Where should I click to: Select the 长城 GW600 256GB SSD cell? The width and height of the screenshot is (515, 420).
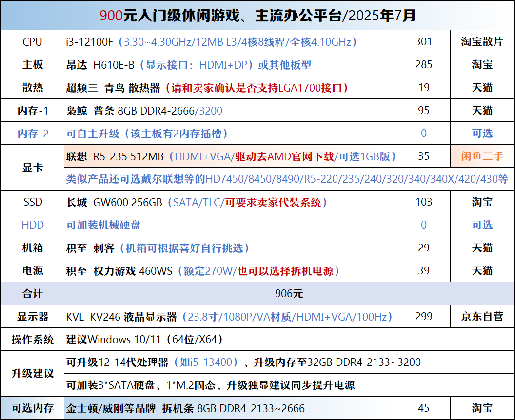tap(231, 202)
